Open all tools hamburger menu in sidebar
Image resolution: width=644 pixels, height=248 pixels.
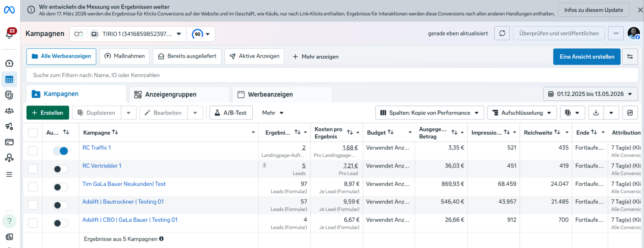tap(9, 174)
